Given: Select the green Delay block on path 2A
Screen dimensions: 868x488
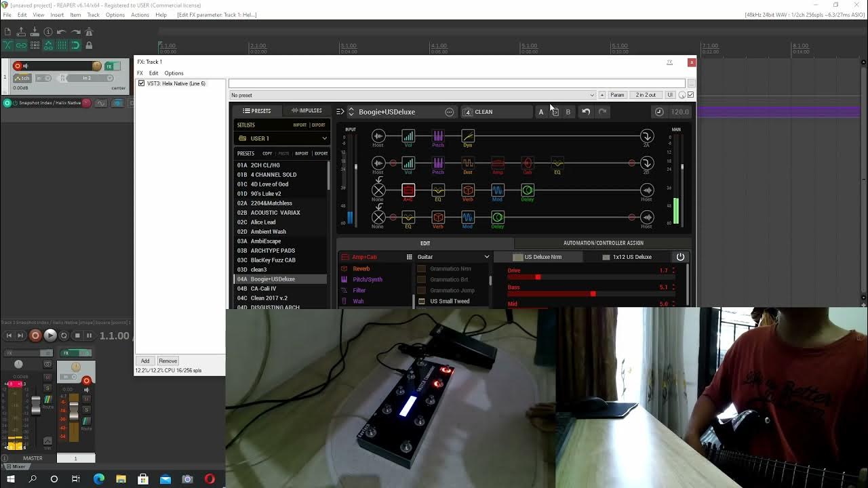Looking at the screenshot, I should pos(528,190).
